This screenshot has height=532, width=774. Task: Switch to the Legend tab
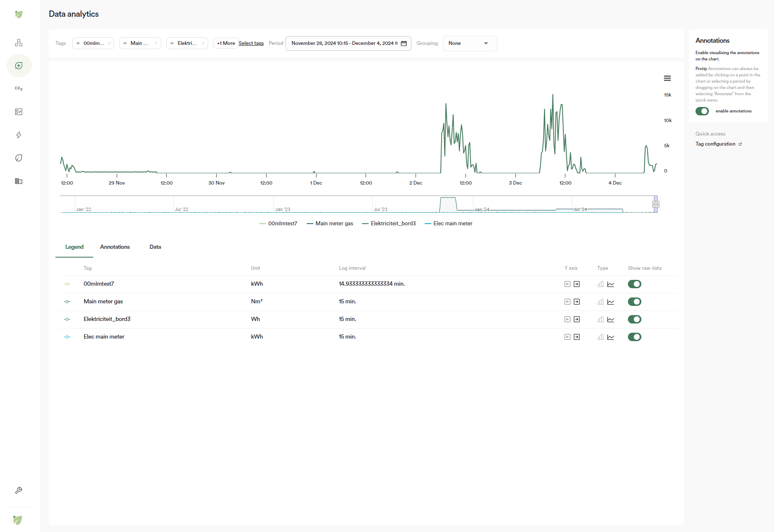tap(74, 247)
